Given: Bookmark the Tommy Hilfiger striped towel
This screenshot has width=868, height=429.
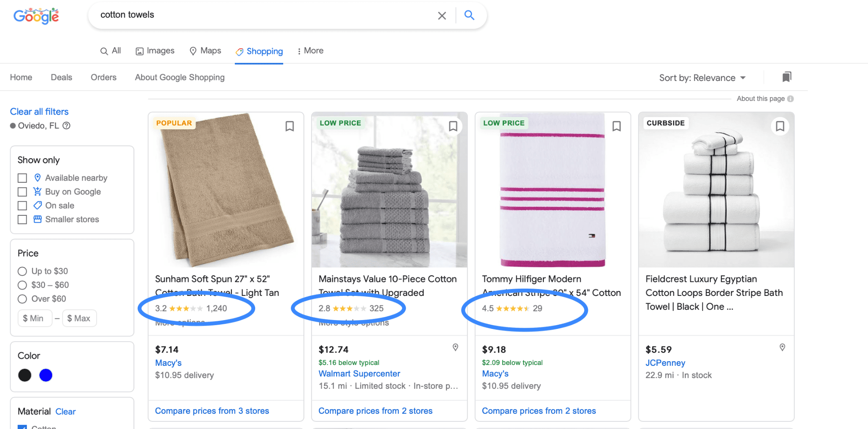Looking at the screenshot, I should tap(617, 126).
